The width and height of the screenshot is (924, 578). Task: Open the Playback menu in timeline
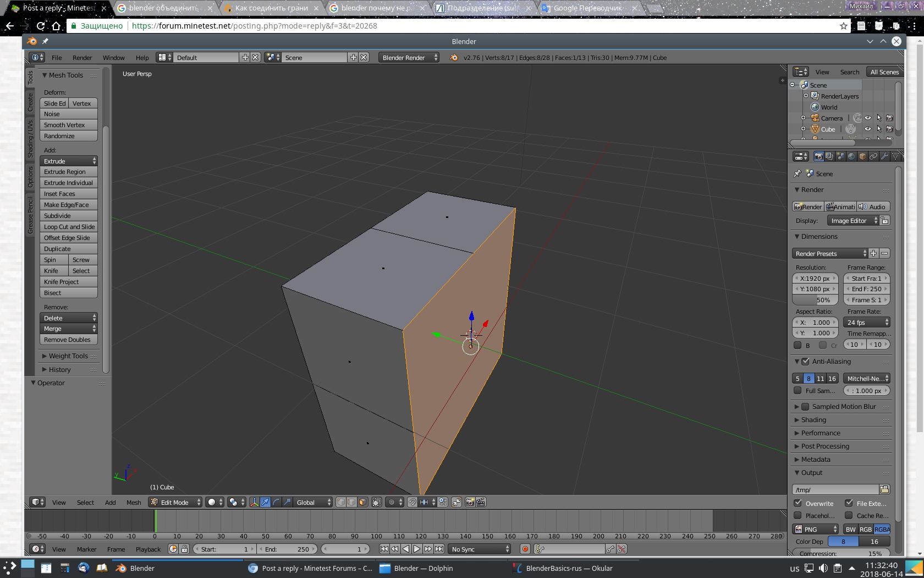[148, 549]
